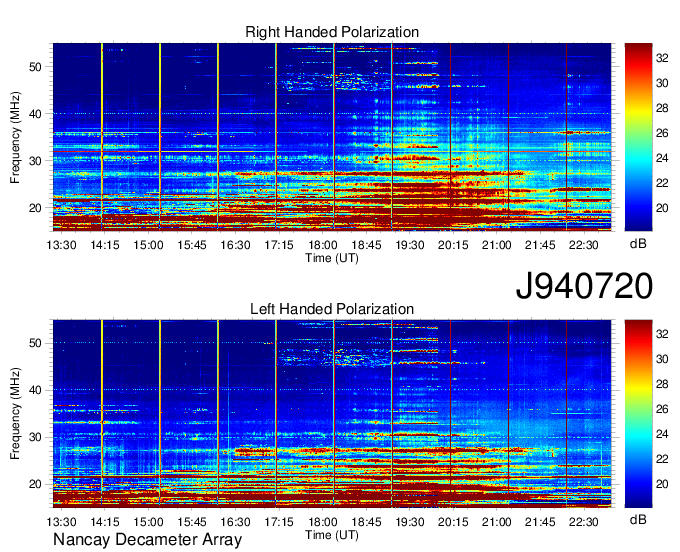Screen dimensions: 680x552
Task: Click the 24 value on Right Handed colorbar
Action: click(662, 158)
